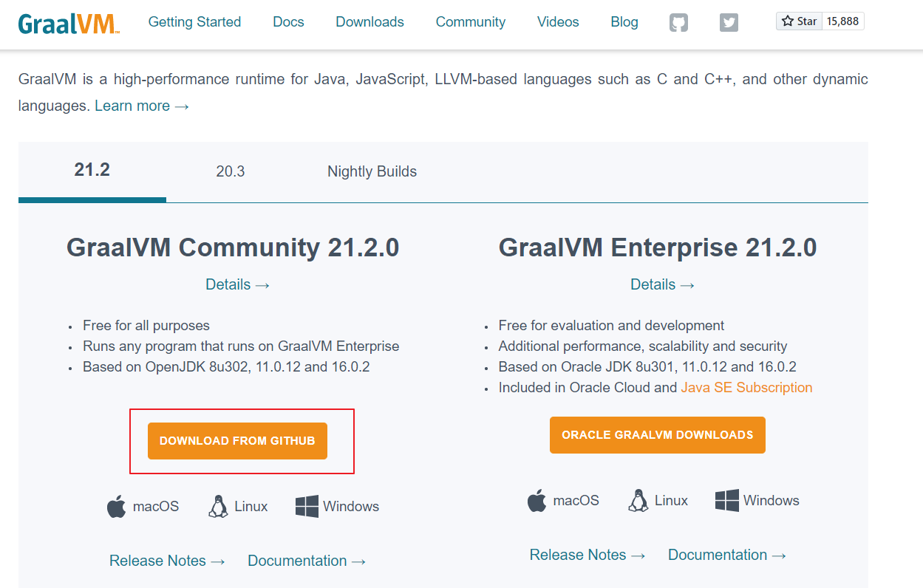Click the Learn more link
Image resolution: width=923 pixels, height=588 pixels.
pos(142,106)
